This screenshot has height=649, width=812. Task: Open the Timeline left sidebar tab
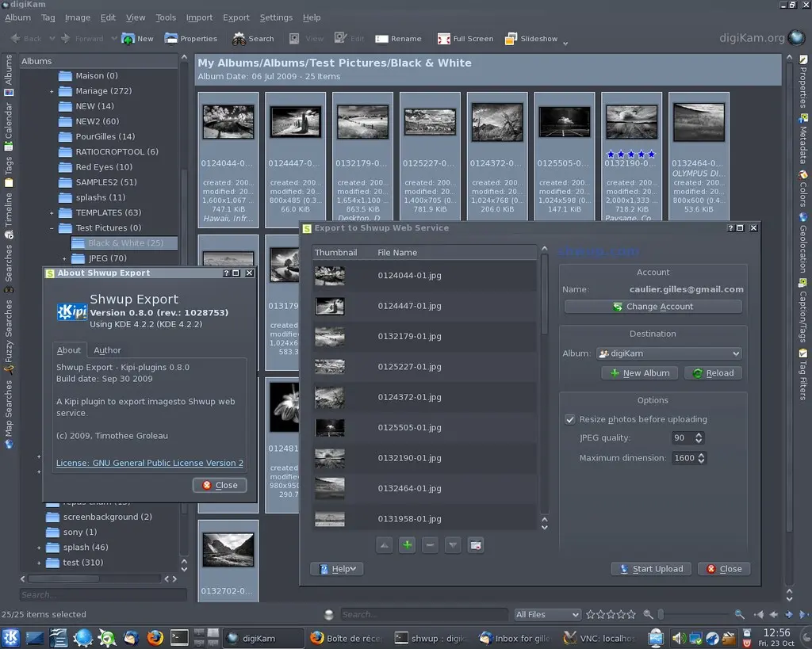9,210
